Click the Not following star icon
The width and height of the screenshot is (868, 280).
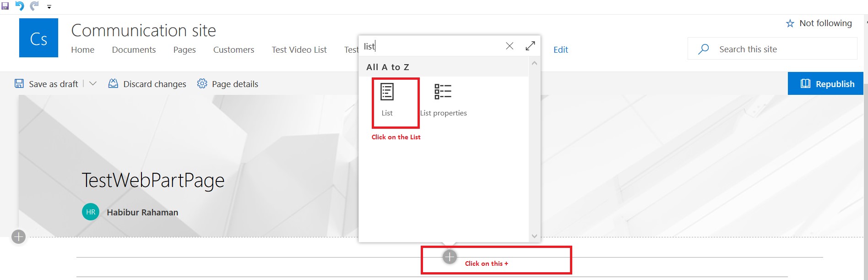coord(790,23)
